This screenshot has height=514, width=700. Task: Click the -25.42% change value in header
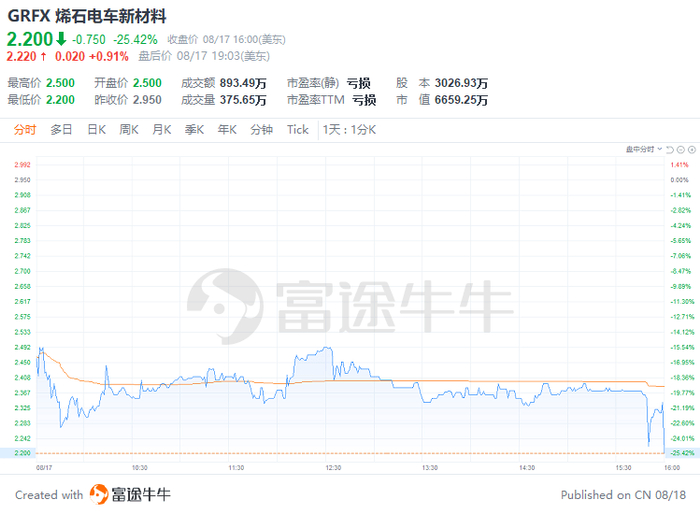[x=135, y=40]
